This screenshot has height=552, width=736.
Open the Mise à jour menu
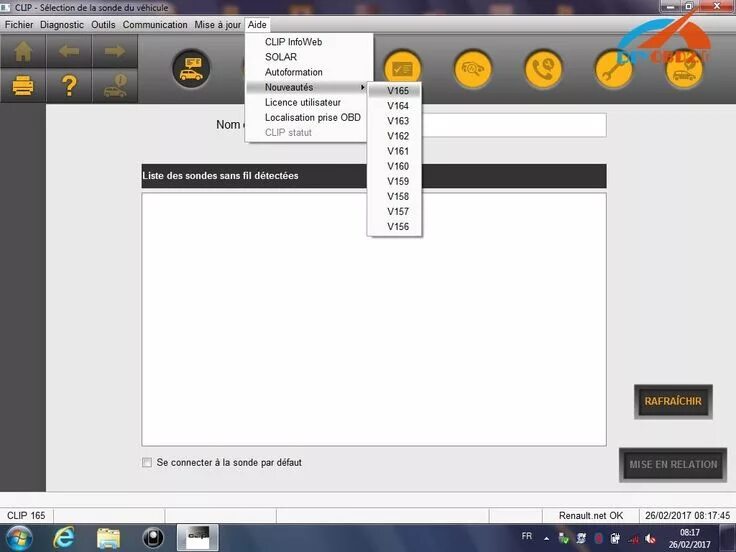217,25
